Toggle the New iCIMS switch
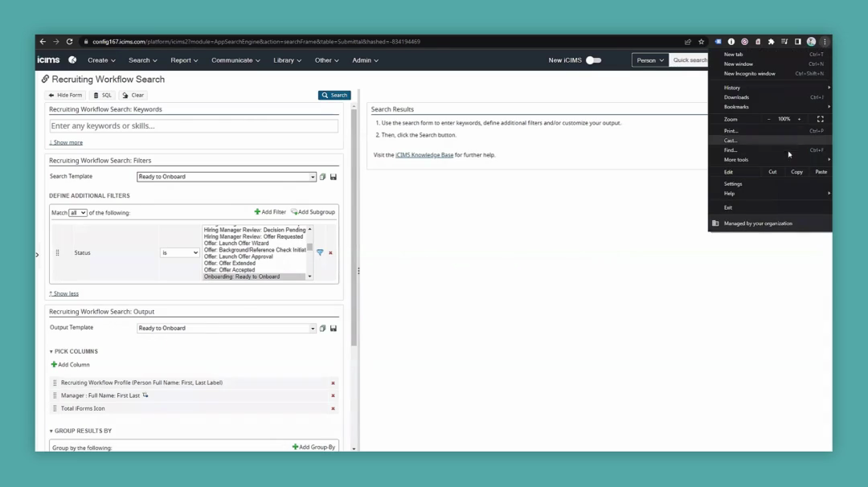 [x=593, y=59]
